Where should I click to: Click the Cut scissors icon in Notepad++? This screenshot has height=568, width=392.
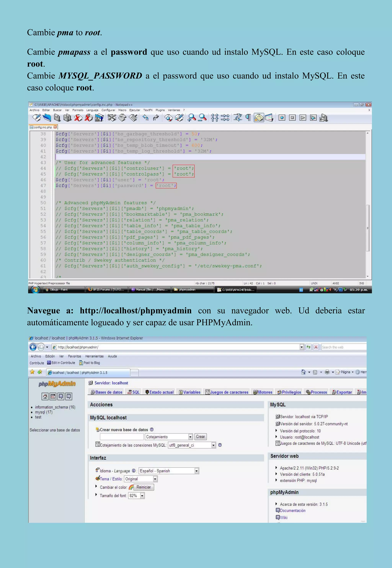(112, 118)
